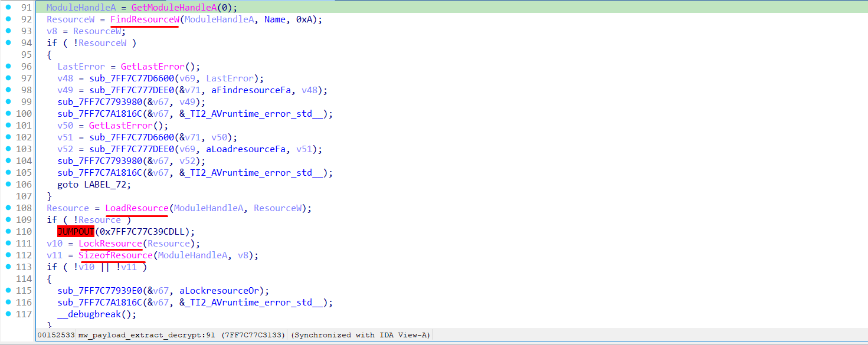The width and height of the screenshot is (868, 345).
Task: Toggle the breakpoint dot on line 108
Action: (8, 208)
